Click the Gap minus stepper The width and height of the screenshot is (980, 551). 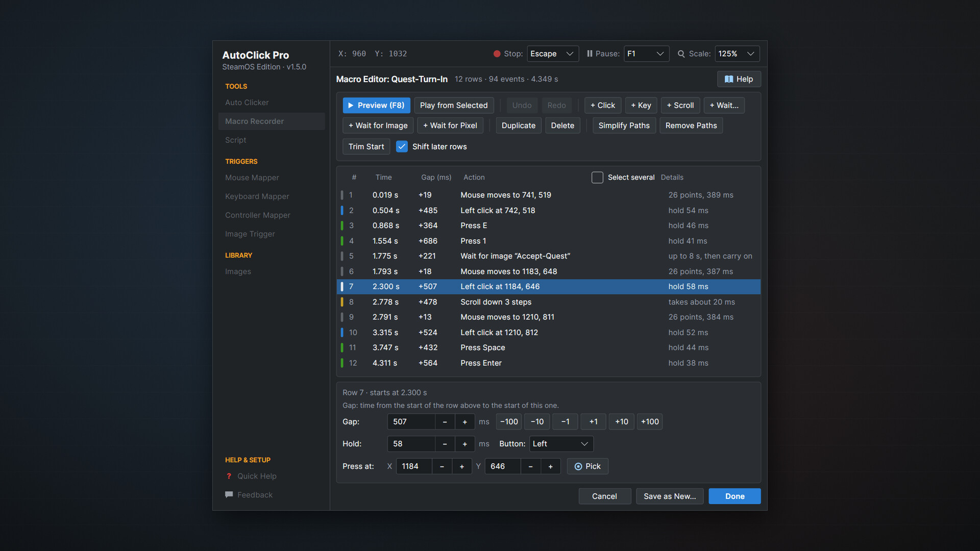(x=445, y=422)
